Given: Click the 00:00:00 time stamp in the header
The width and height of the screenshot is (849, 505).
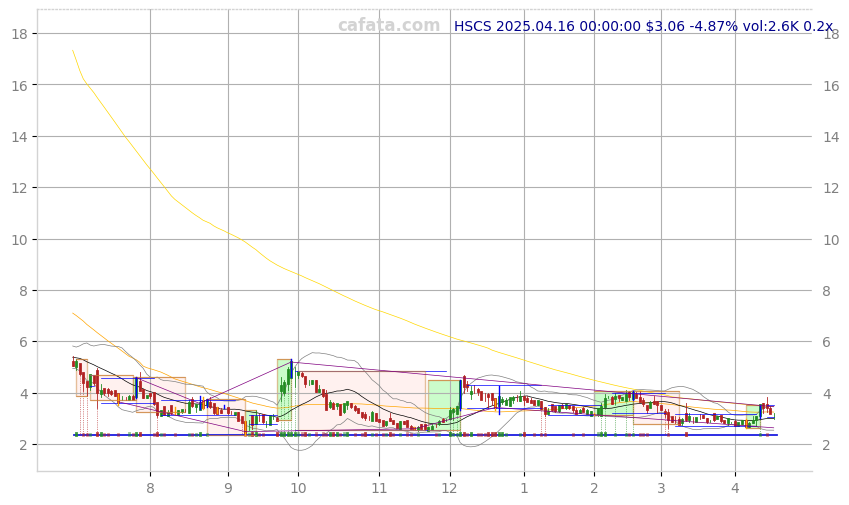Looking at the screenshot, I should pyautogui.click(x=610, y=26).
